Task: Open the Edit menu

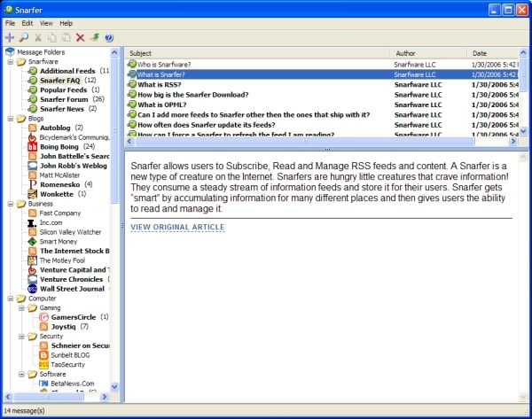Action: pyautogui.click(x=27, y=23)
